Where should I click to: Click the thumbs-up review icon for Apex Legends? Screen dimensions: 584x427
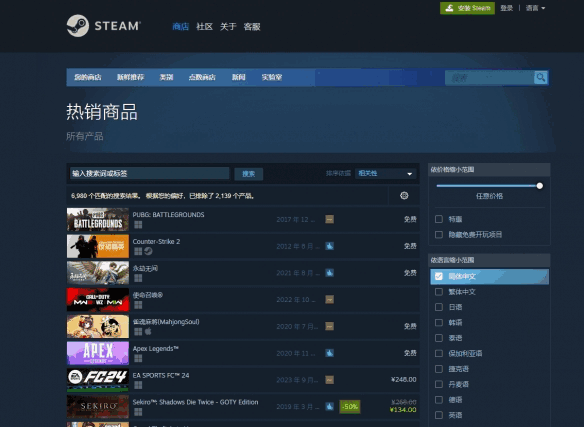pos(330,353)
